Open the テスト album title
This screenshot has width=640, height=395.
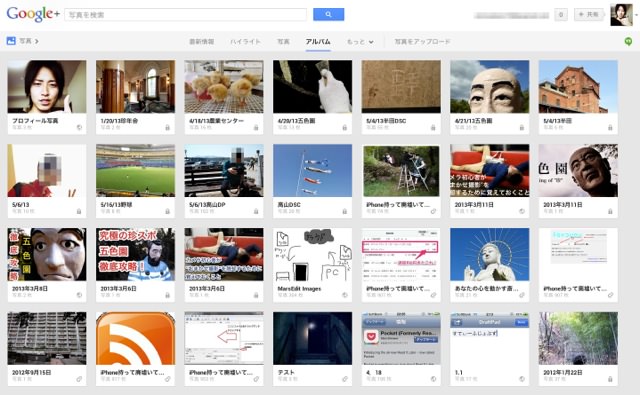point(286,373)
